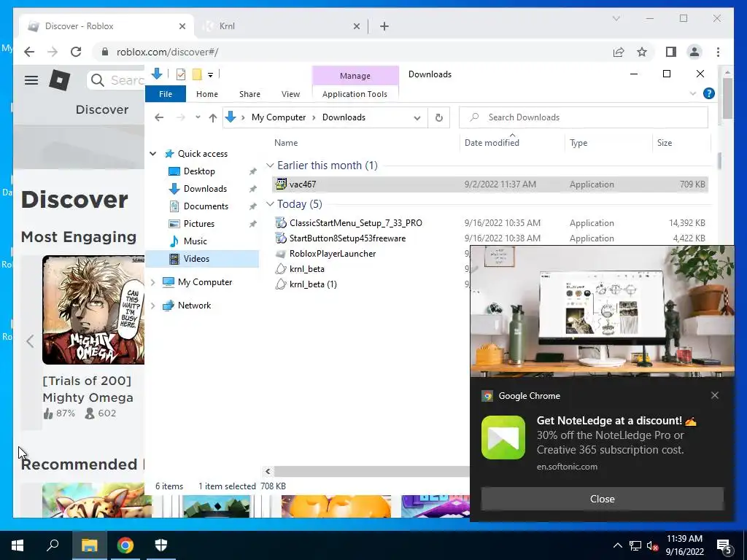Click the horizontal scrollbar left arrow
Screen dimensions: 747x560
268,471
